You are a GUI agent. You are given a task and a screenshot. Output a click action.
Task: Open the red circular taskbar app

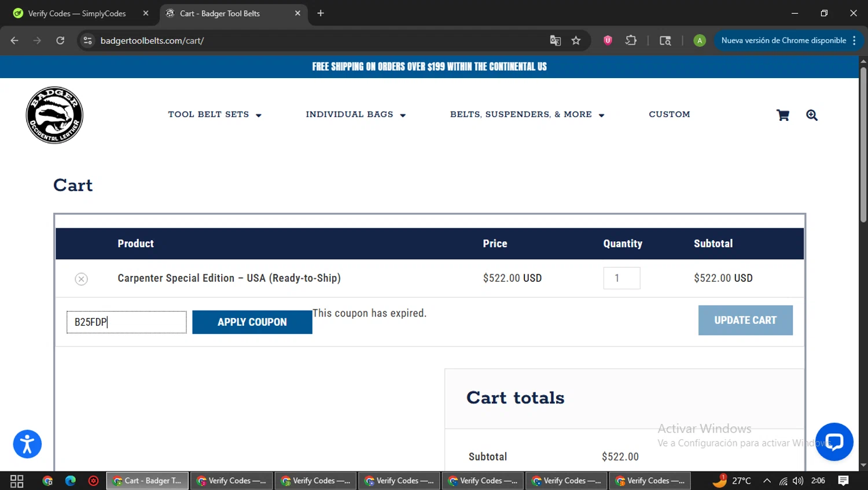93,481
